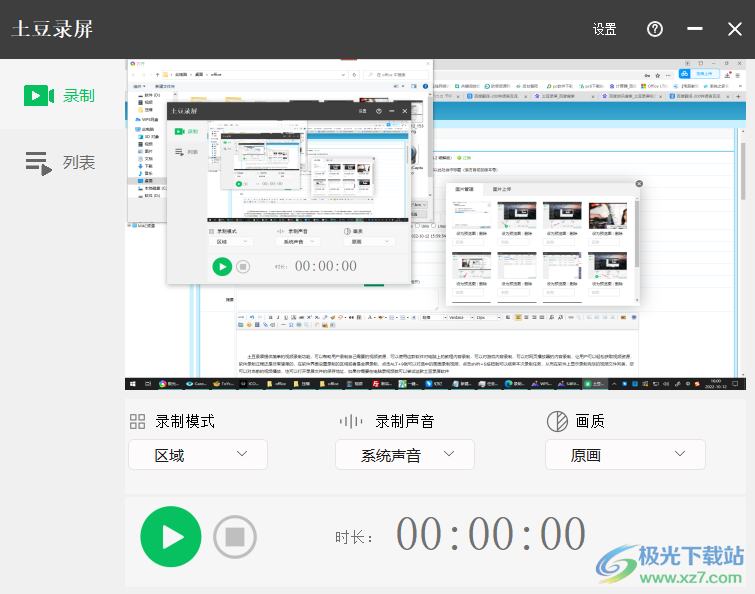
Task: Stop recording with the grey stop button
Action: point(235,537)
